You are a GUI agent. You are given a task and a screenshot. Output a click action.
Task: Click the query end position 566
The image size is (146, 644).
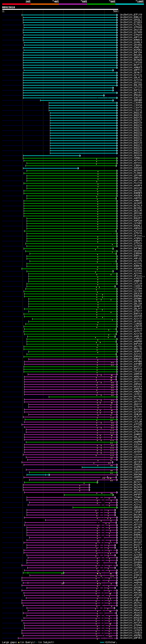115,11
